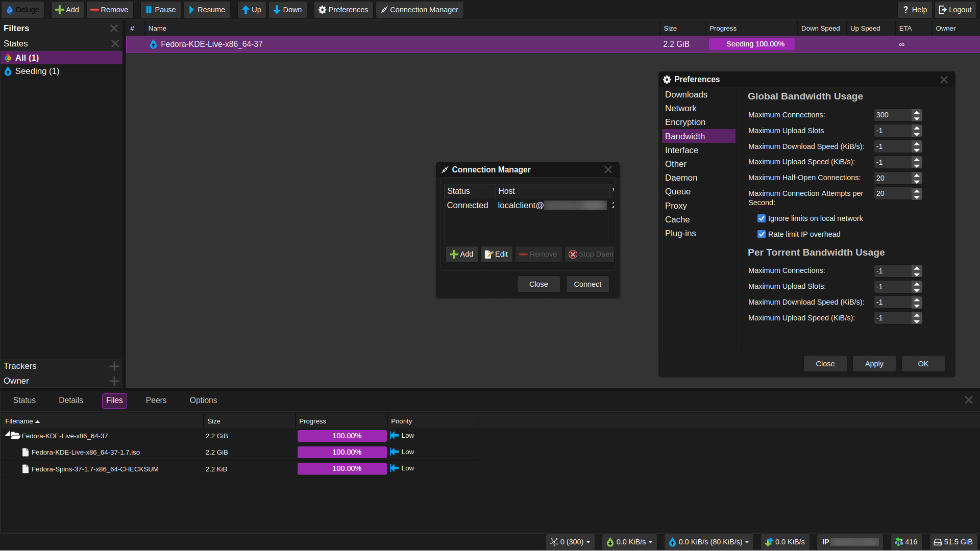This screenshot has width=980, height=551.
Task: Click the Resume play icon in toolbar
Action: 191,10
